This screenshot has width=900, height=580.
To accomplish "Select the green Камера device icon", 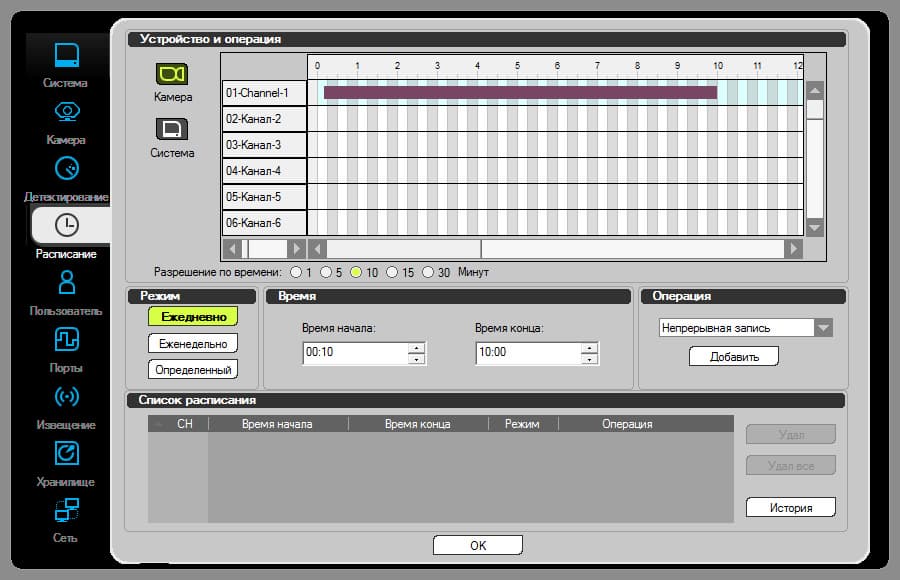I will 172,74.
